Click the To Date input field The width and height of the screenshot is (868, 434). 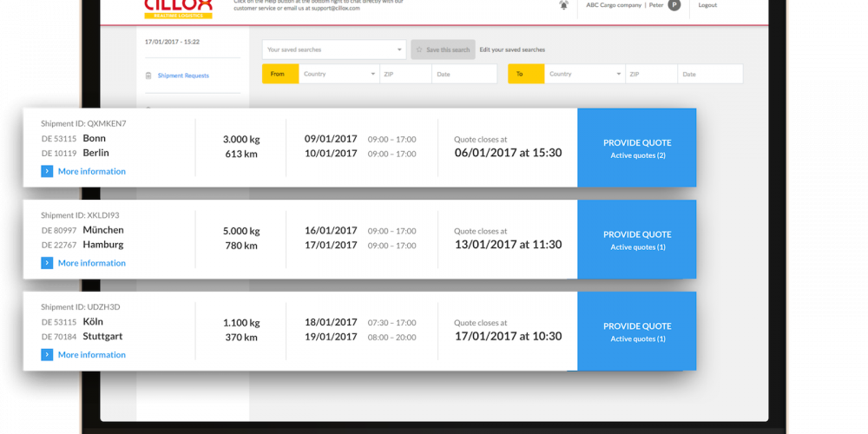pyautogui.click(x=710, y=75)
